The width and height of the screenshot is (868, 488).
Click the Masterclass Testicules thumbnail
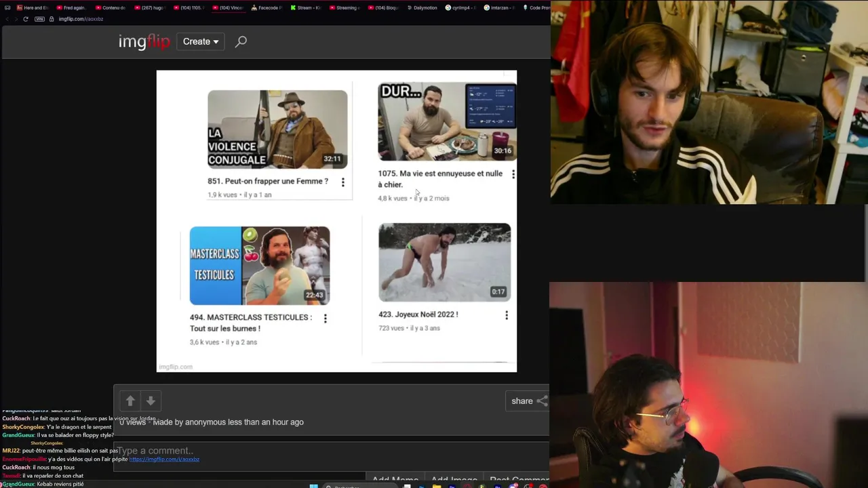[x=260, y=266]
